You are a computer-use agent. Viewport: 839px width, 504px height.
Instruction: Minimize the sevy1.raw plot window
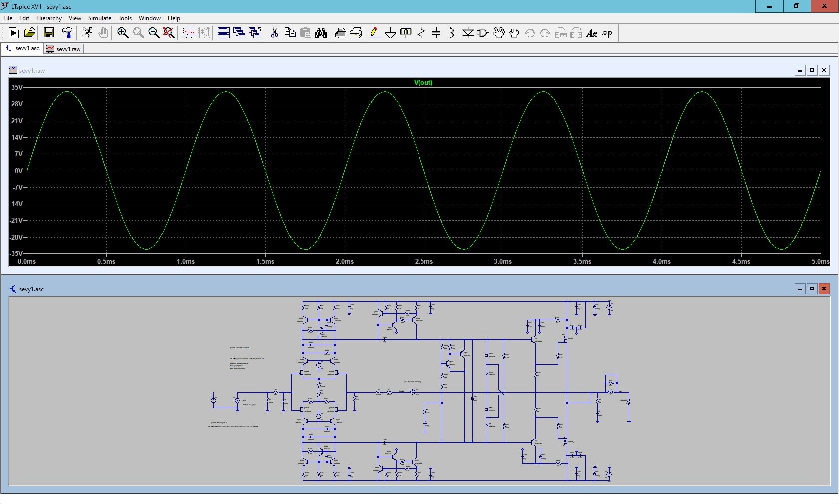tap(800, 70)
